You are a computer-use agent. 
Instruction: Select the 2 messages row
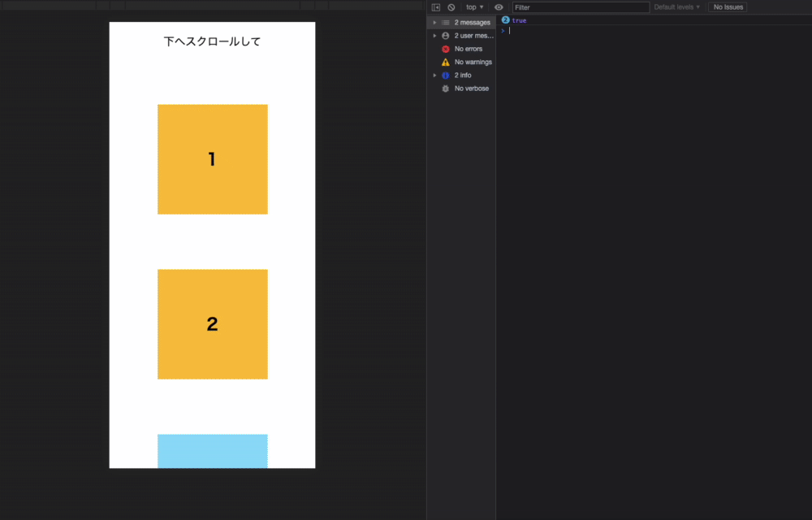pyautogui.click(x=461, y=23)
